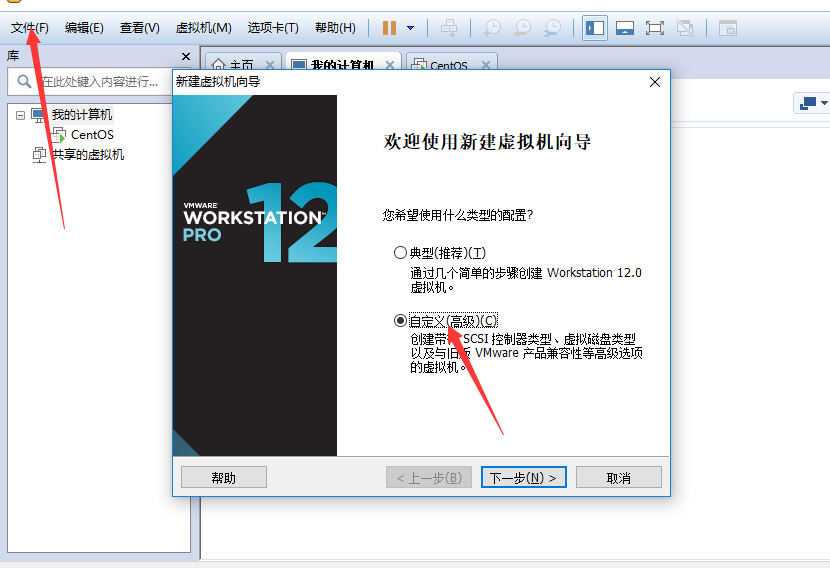Select CentOS in the library tree

[92, 134]
